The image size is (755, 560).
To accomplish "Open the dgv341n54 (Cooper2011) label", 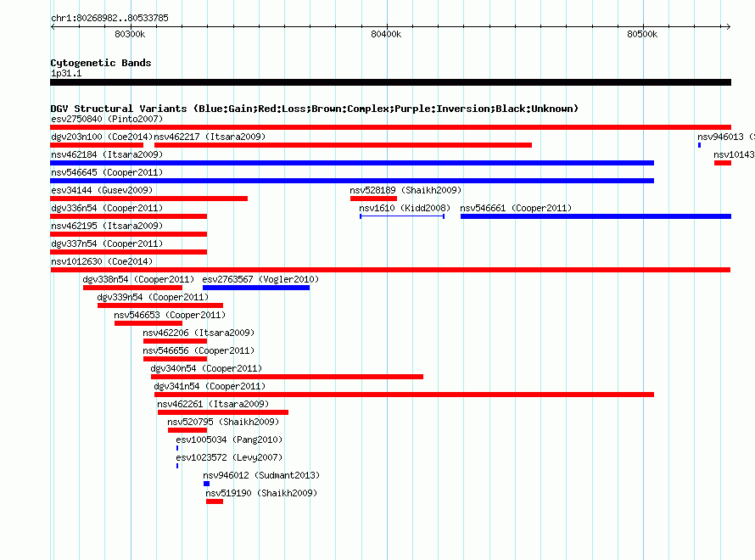I will point(210,386).
